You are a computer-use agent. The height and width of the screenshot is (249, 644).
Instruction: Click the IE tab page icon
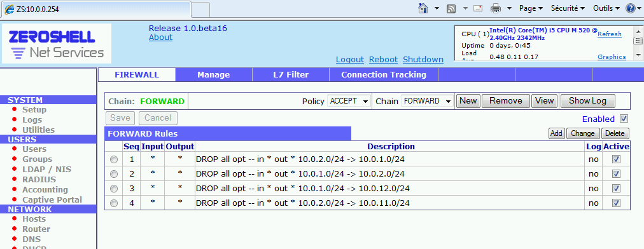pos(9,9)
